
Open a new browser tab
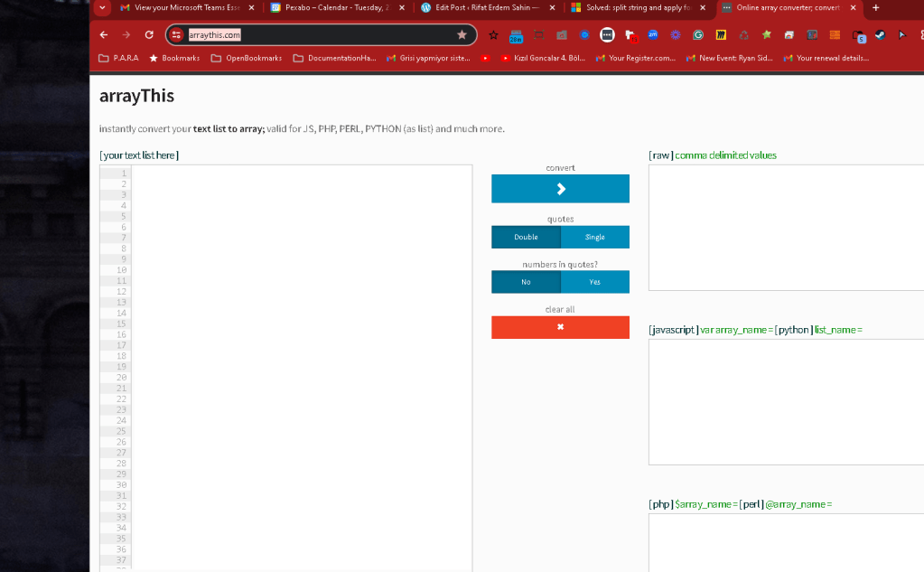[x=876, y=7]
